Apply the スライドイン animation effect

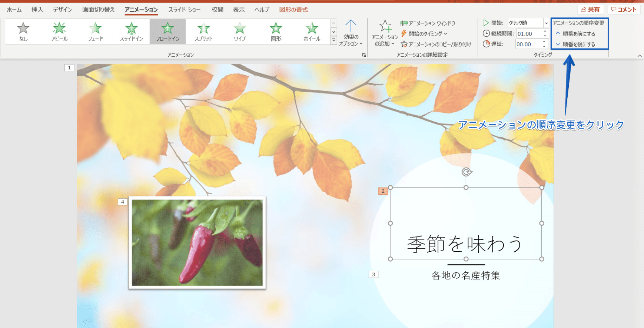(x=131, y=32)
